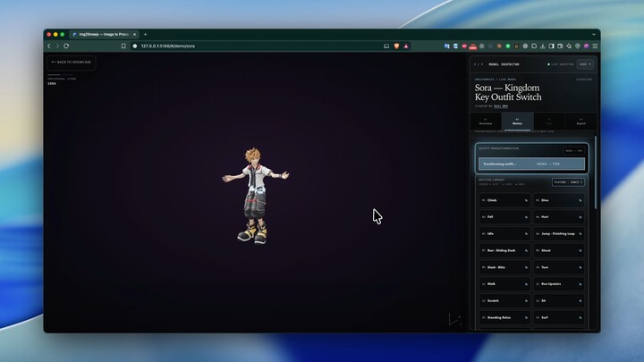Collapse the inspector with the Hide button
The height and width of the screenshot is (362, 644).
coord(585,64)
